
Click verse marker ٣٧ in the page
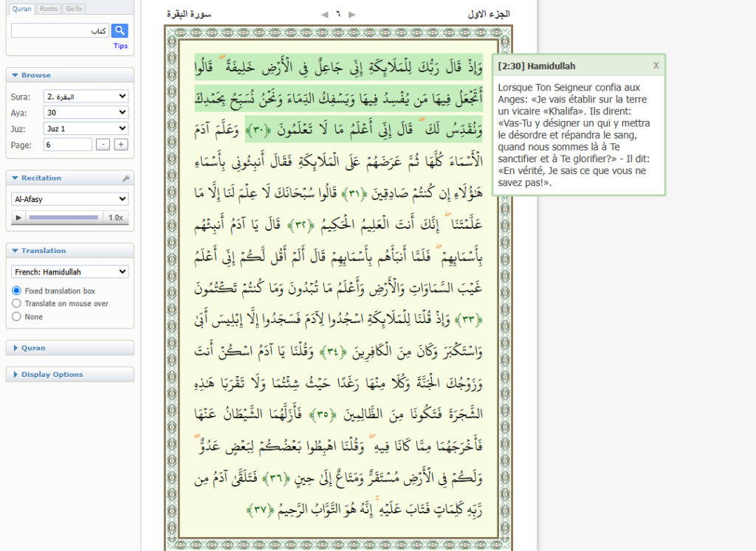[x=261, y=510]
